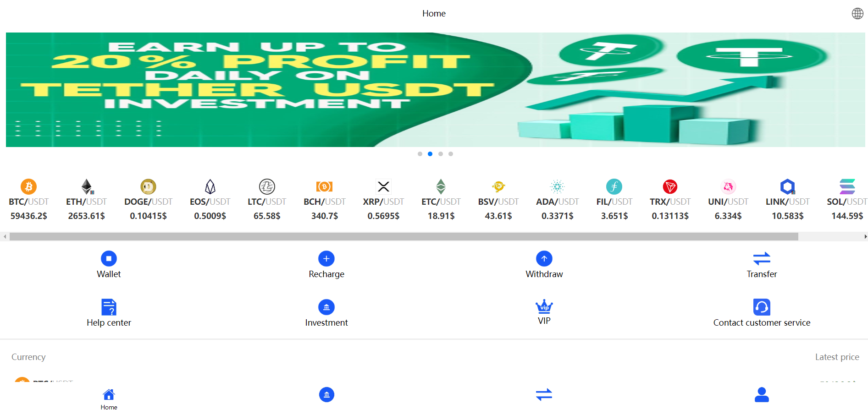Viewport: 868px width, 420px height.
Task: Select the Tron TRX/USDT icon
Action: 670,186
